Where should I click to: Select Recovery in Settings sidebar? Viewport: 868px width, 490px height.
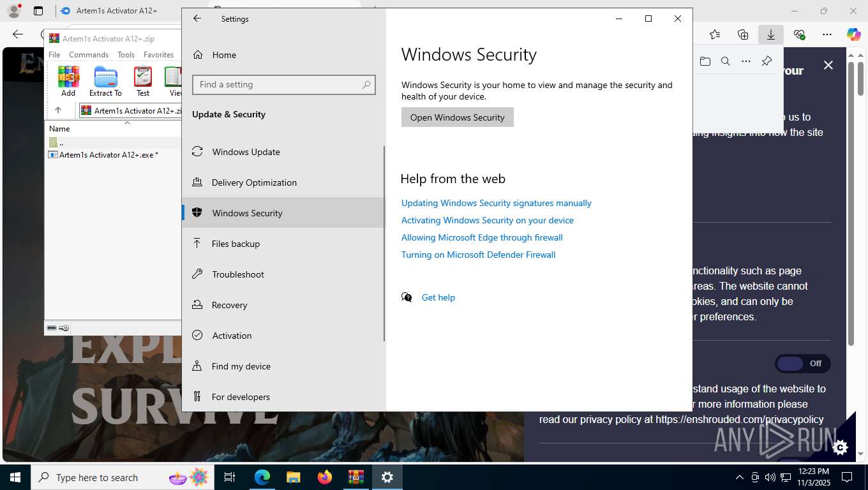283,305
